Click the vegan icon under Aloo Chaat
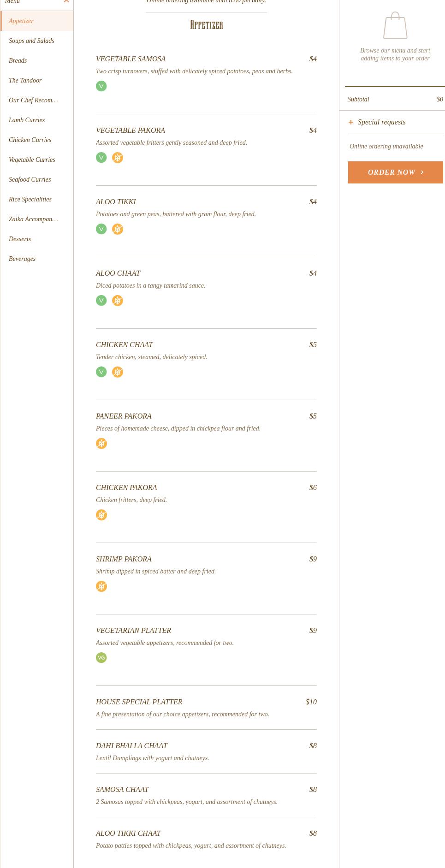This screenshot has width=445, height=868. [101, 301]
